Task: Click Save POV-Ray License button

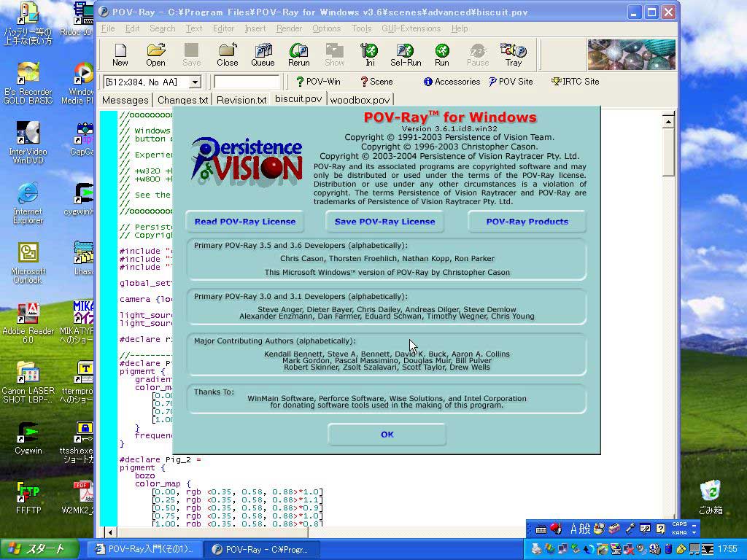Action: point(385,222)
